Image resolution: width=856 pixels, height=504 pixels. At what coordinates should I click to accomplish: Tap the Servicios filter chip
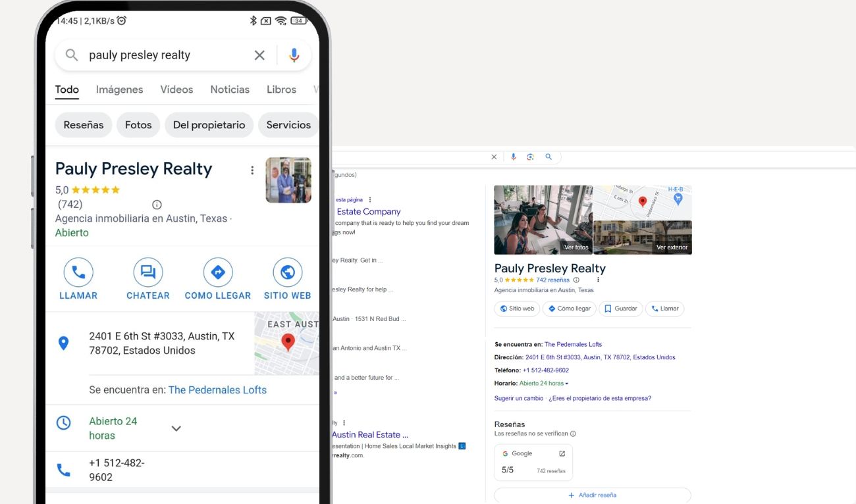tap(288, 125)
